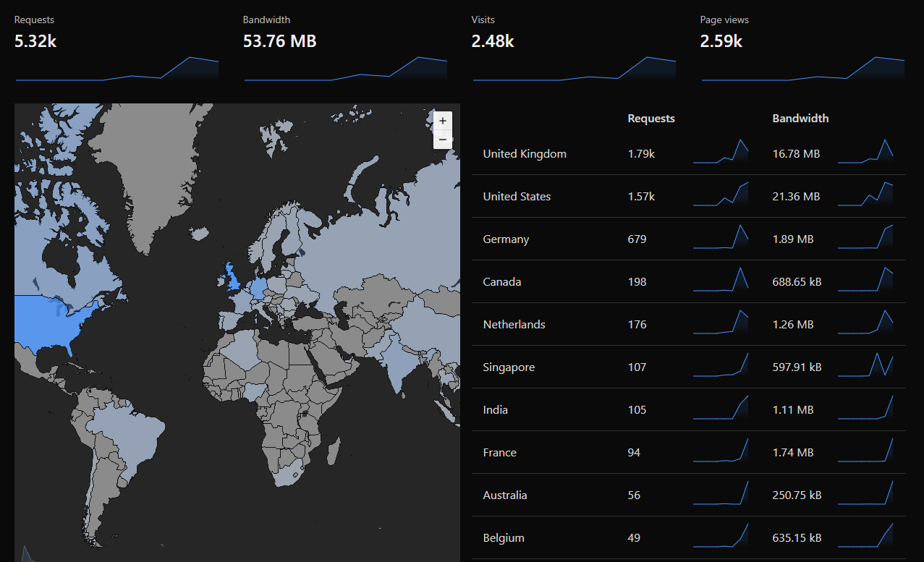Click Belgium's bandwidth sparkline
Image resolution: width=924 pixels, height=562 pixels.
[x=865, y=535]
